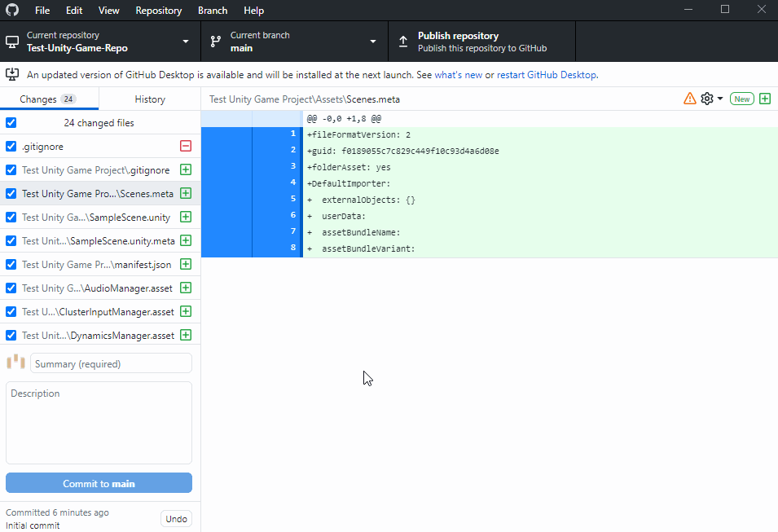Screen dimensions: 778x532
Task: Select line 5 in the diff gutter
Action: pyautogui.click(x=277, y=200)
